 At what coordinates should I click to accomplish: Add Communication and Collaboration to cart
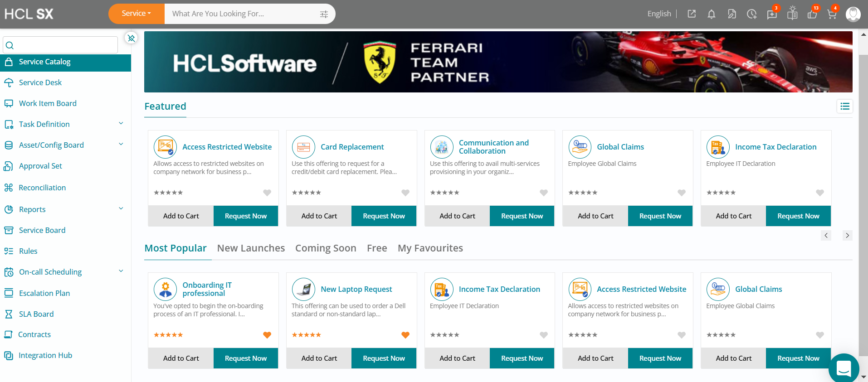point(457,216)
